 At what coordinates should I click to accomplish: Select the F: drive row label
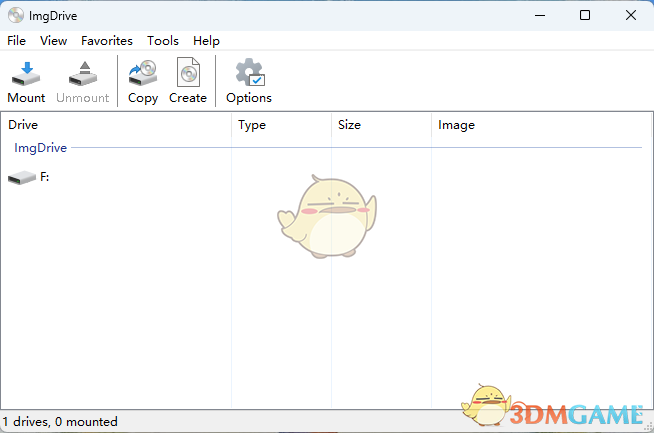coord(45,177)
